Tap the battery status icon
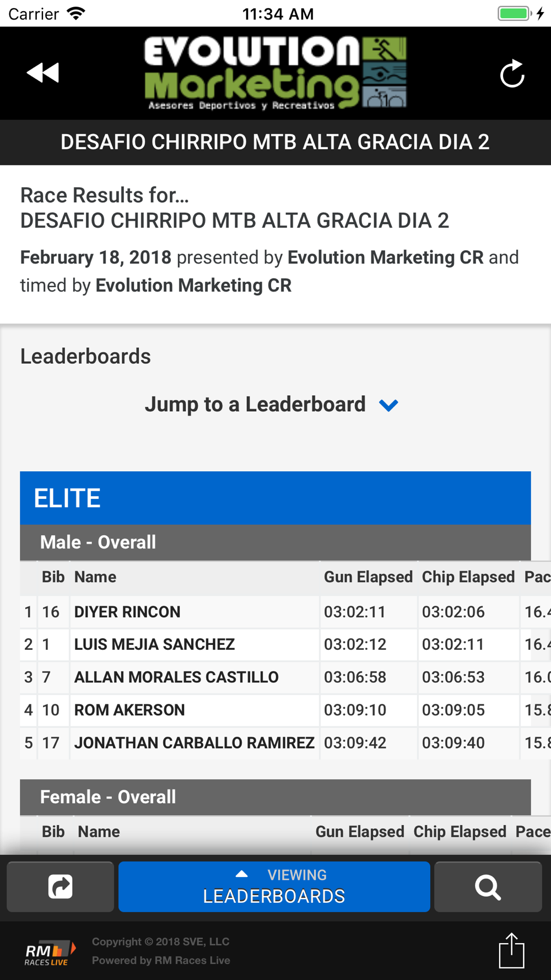The width and height of the screenshot is (551, 980). (515, 13)
